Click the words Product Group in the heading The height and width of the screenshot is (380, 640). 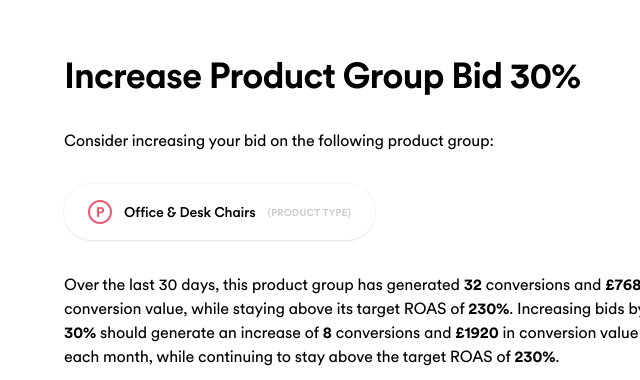(327, 78)
